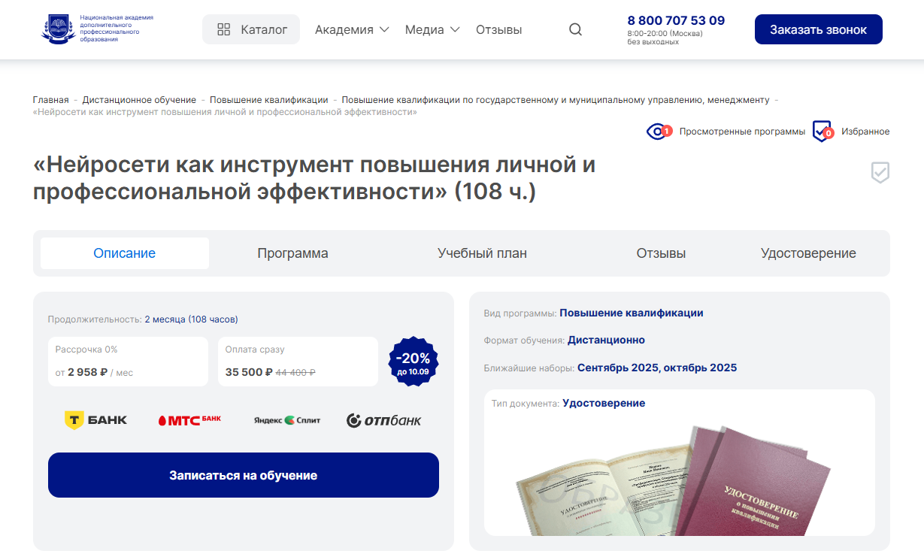The width and height of the screenshot is (924, 560).
Task: Click Записаться на обучение button
Action: (244, 475)
